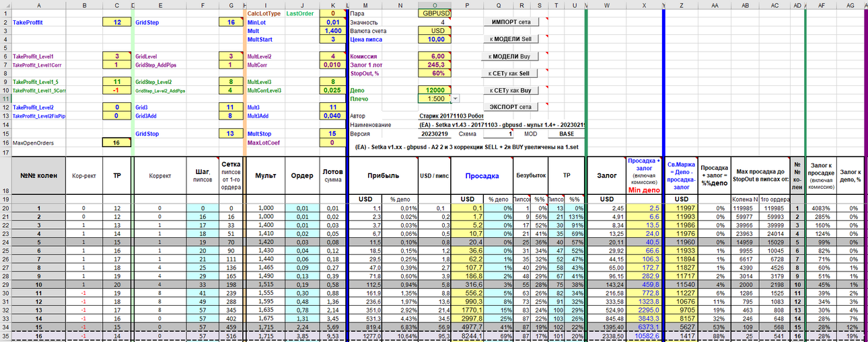Select column C header
This screenshot has width=868, height=342.
pos(117,5)
